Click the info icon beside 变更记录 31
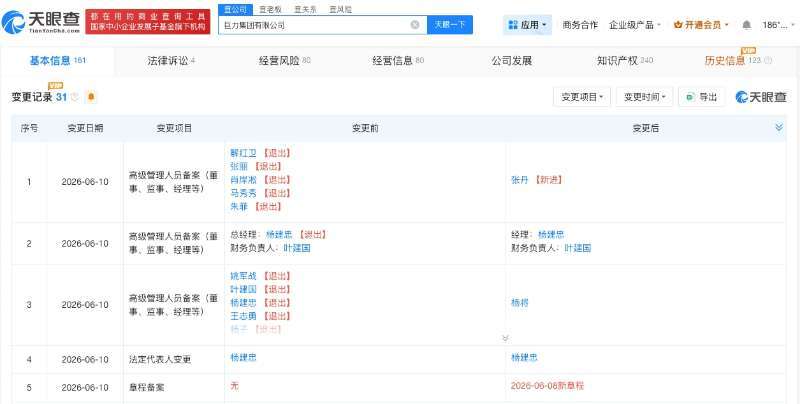Image resolution: width=800 pixels, height=404 pixels. (75, 97)
